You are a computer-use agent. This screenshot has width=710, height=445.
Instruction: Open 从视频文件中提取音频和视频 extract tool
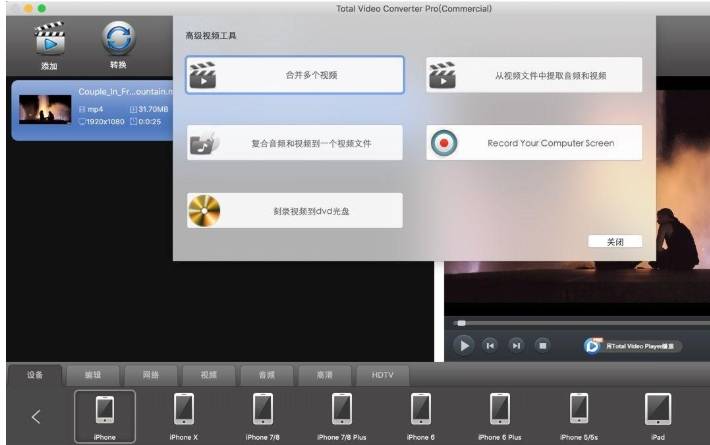pos(534,75)
